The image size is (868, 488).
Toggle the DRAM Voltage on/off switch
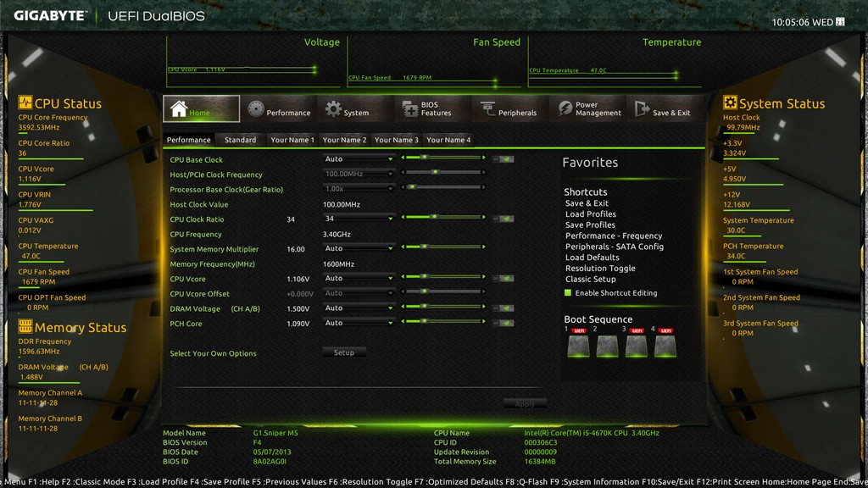point(504,308)
